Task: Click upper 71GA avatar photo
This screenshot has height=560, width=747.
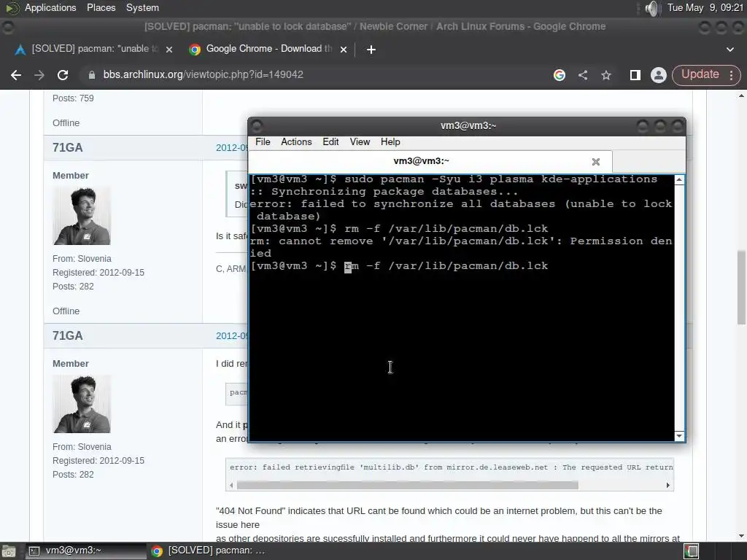Action: click(82, 216)
